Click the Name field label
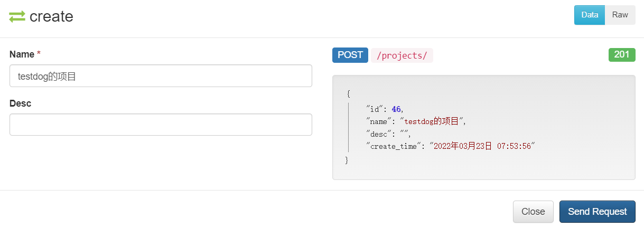Screen dimensions: 644x228 pyautogui.click(x=22, y=54)
